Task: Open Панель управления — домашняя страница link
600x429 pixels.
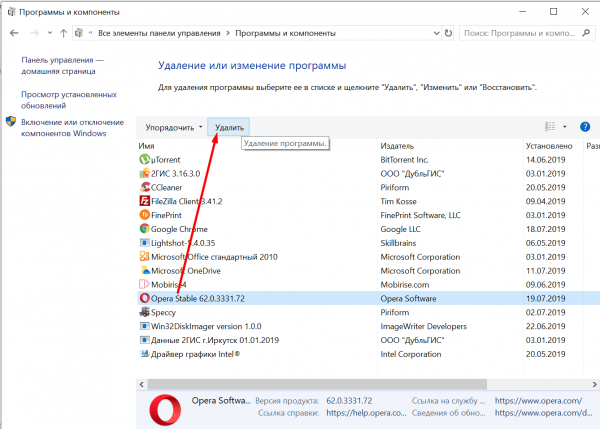Action: click(62, 65)
